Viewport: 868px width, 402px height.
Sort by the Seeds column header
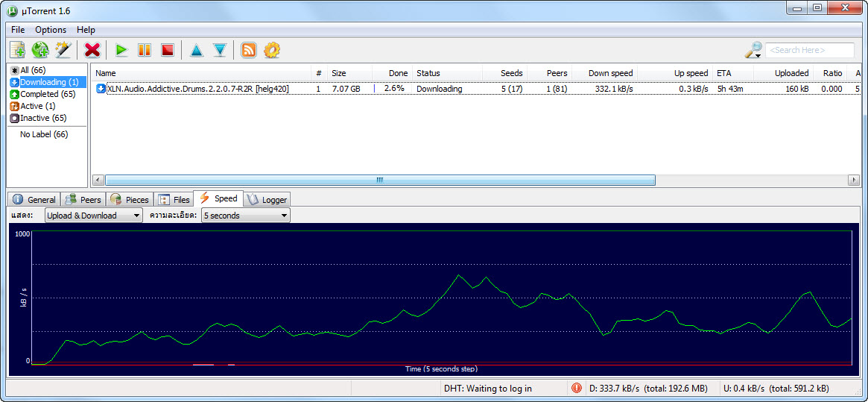click(x=505, y=73)
